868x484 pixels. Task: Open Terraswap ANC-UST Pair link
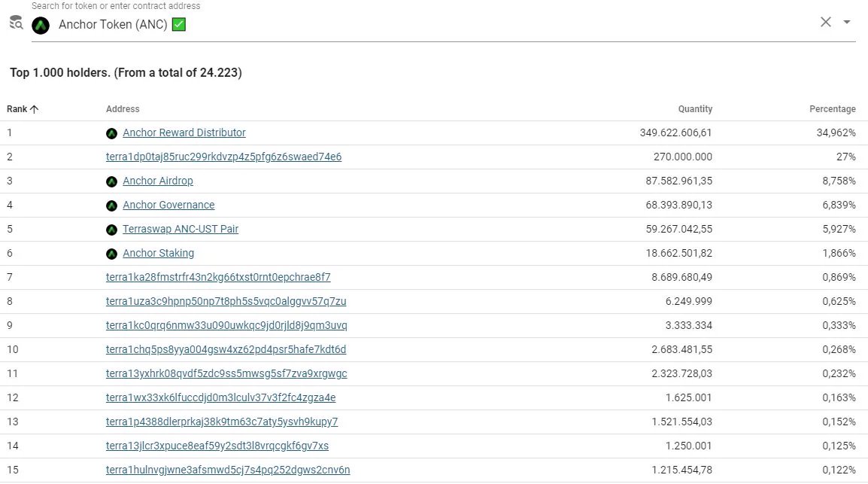181,230
